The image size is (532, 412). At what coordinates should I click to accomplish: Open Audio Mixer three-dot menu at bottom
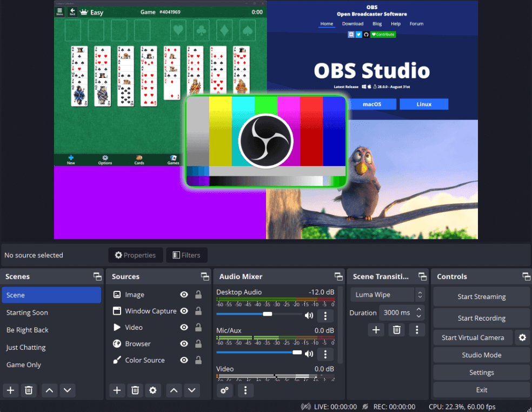pyautogui.click(x=245, y=390)
